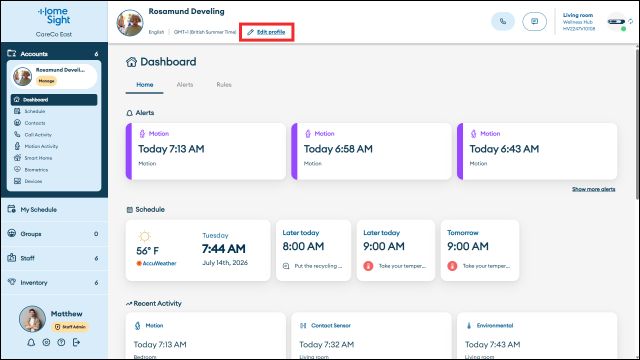Open help question mark icon

click(61, 342)
